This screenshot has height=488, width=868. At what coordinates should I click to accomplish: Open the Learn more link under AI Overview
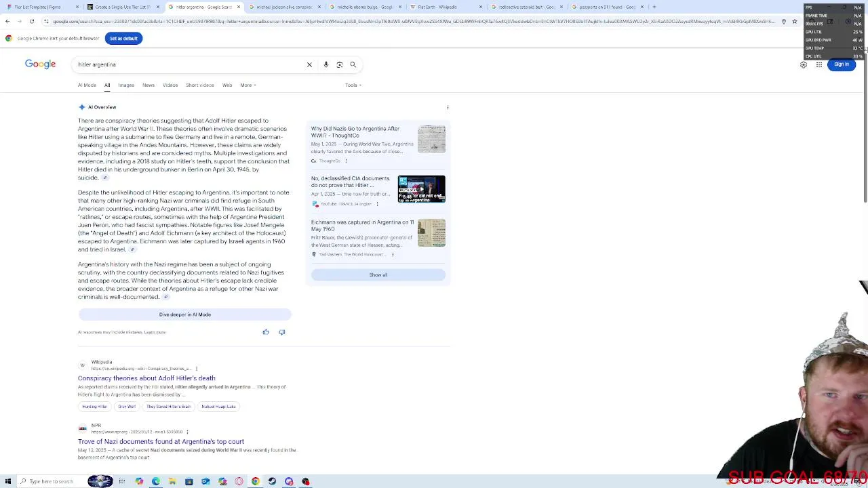(155, 332)
